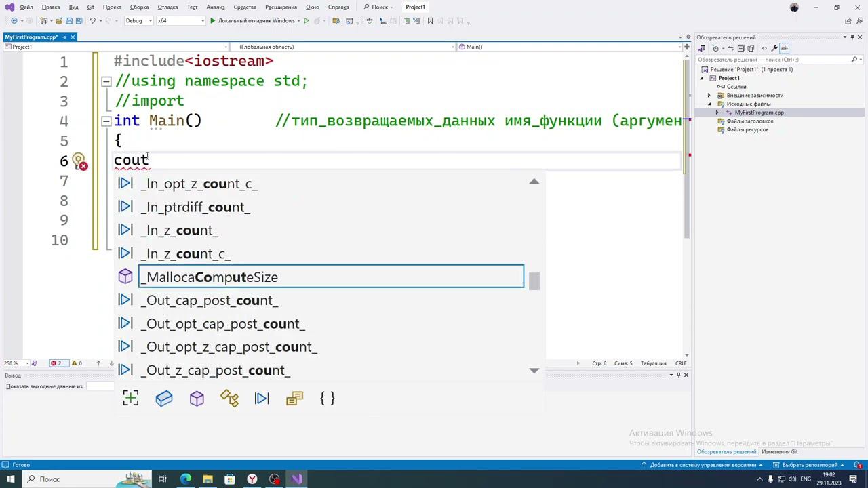Collapse the Main function at line 4
The width and height of the screenshot is (868, 488).
(106, 121)
